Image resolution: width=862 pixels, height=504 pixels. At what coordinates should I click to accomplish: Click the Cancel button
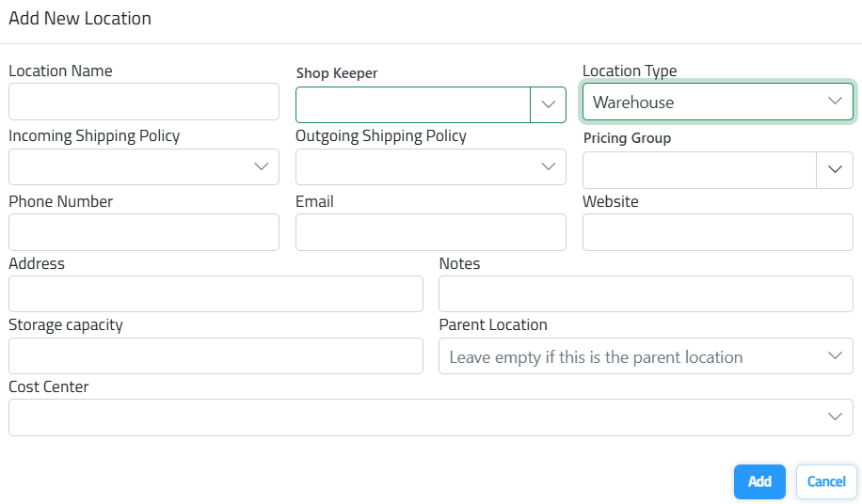(826, 481)
